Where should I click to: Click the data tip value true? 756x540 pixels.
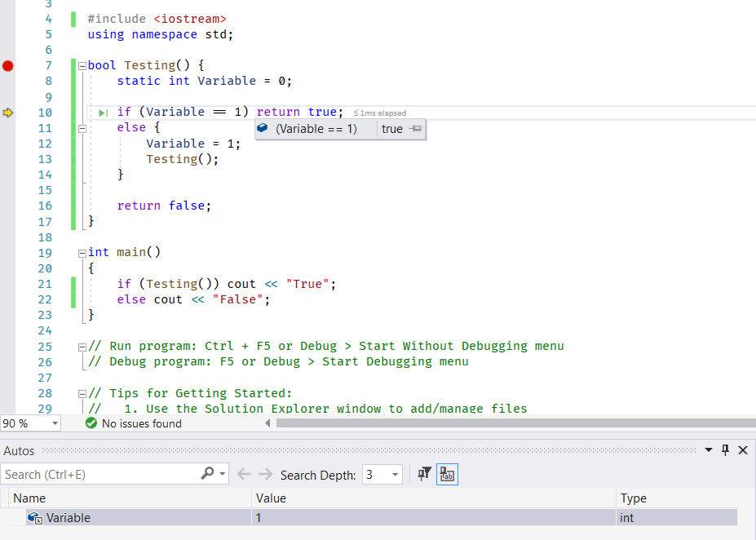(x=392, y=129)
